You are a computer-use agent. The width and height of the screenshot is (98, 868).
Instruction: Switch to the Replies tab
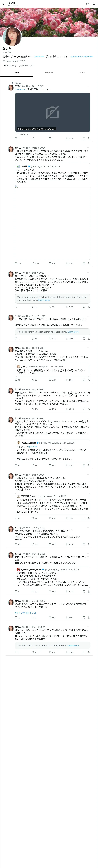coord(49,73)
